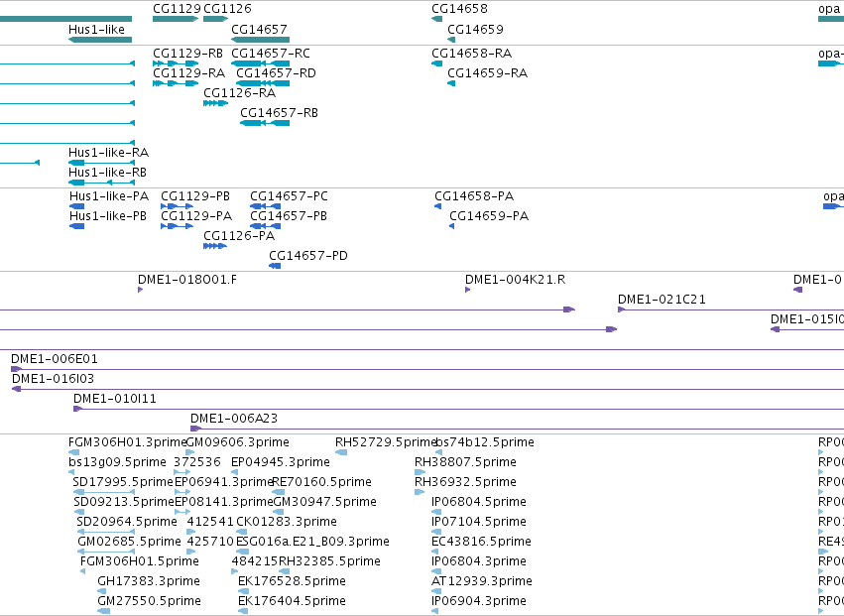Open protein CG14657-PC label

click(289, 196)
